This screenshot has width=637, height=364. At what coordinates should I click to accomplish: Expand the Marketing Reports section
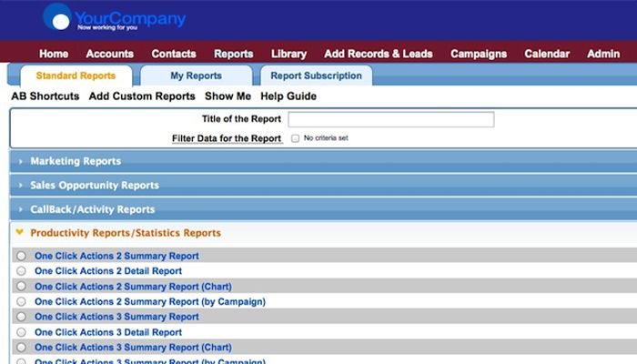pyautogui.click(x=76, y=161)
